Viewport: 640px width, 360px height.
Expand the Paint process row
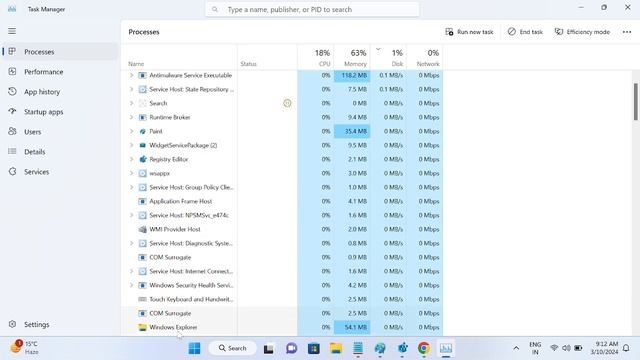pos(131,131)
